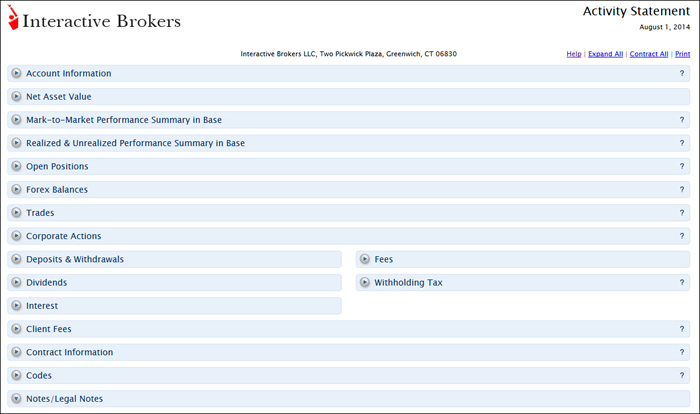The image size is (700, 414).
Task: Expand the Deposits & Withdrawals arrow
Action: (x=16, y=259)
